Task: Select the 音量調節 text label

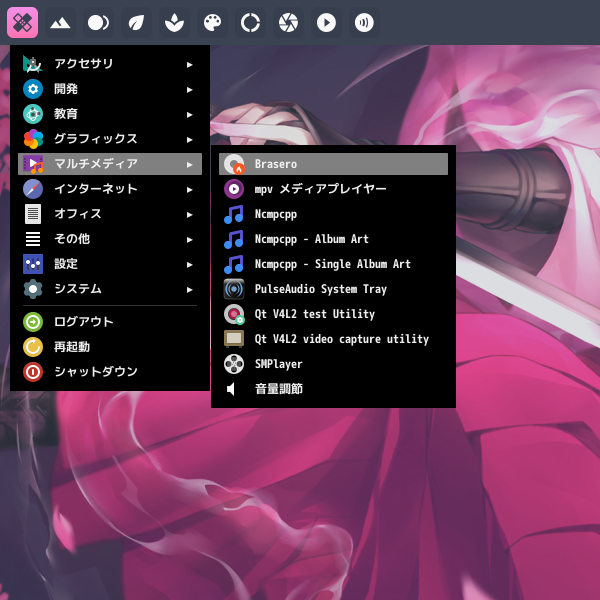Action: 279,389
